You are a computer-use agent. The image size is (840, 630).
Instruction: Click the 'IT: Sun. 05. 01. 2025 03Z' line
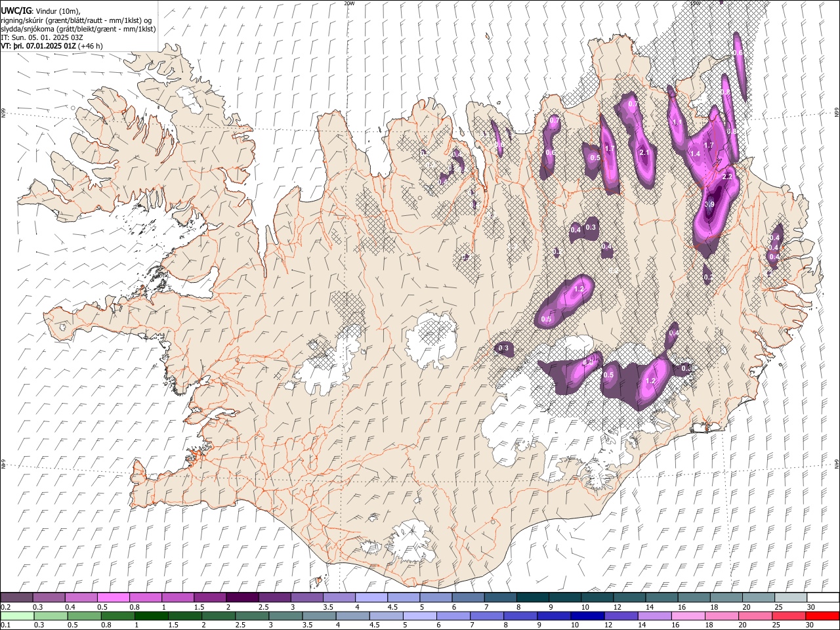pyautogui.click(x=43, y=38)
